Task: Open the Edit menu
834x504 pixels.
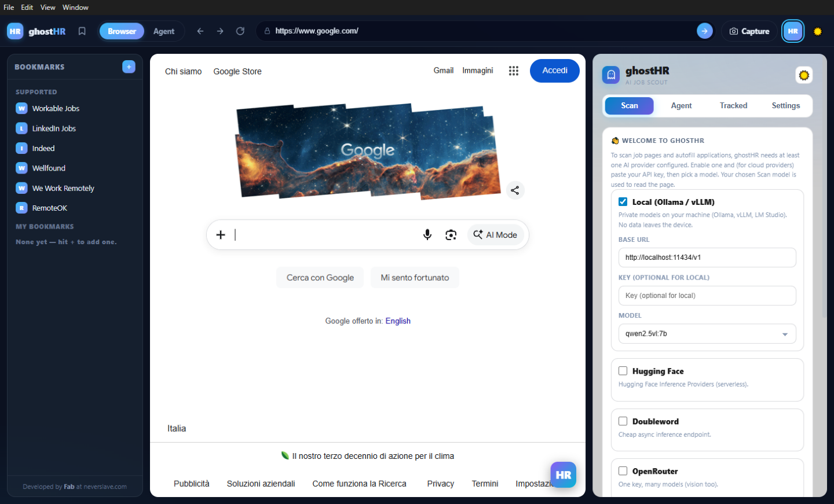Action: pyautogui.click(x=27, y=8)
